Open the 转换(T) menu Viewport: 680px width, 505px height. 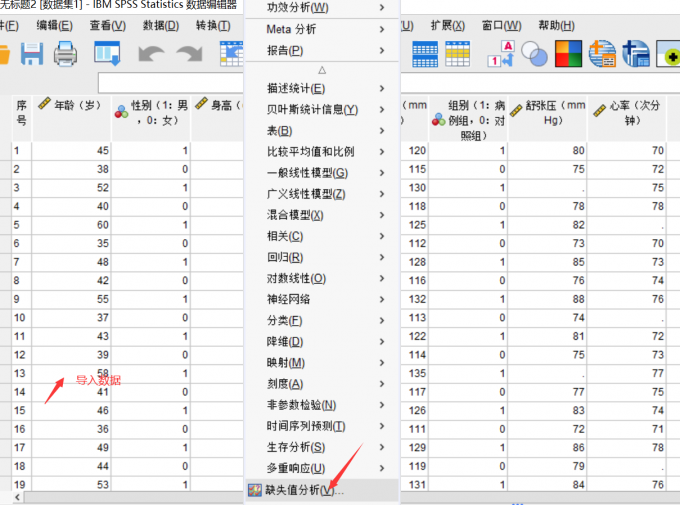tap(213, 26)
